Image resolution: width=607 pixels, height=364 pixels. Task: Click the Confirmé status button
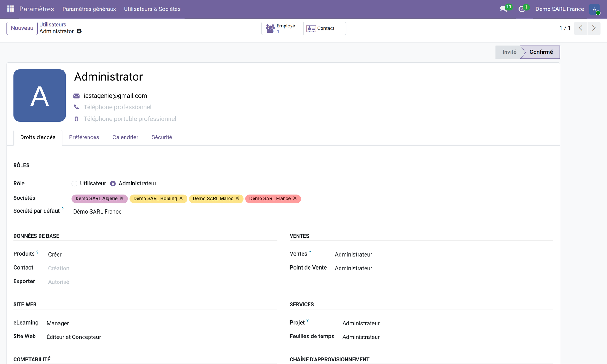(541, 52)
